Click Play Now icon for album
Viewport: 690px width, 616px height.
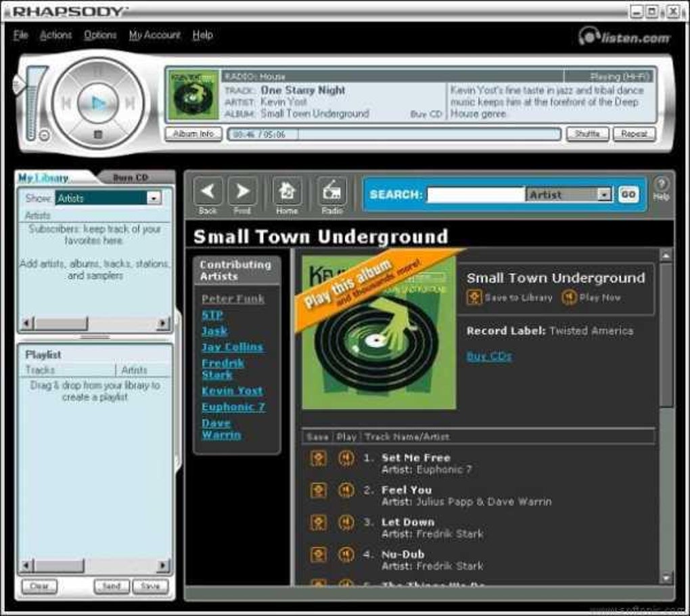pos(569,298)
